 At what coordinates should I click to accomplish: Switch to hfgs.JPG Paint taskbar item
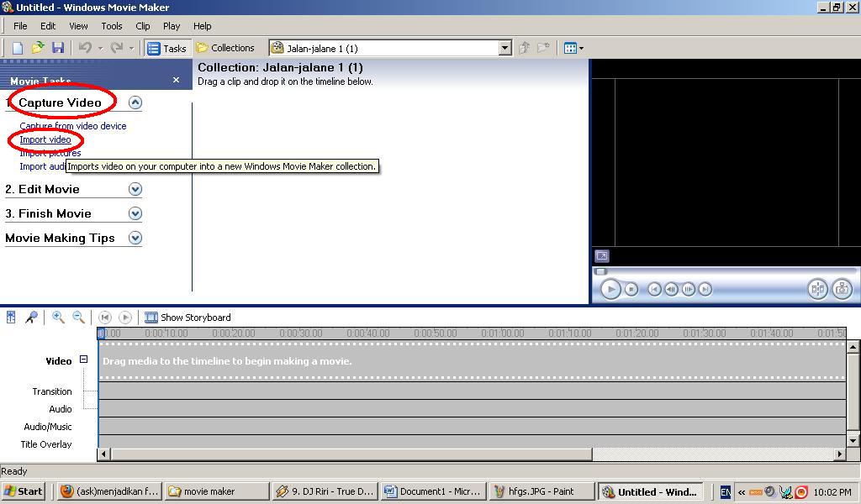(541, 491)
